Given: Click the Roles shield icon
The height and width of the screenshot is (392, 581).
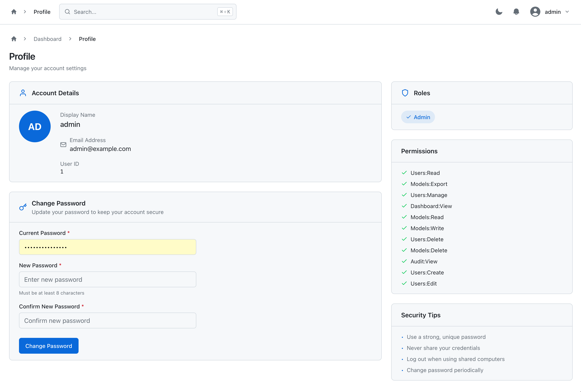Looking at the screenshot, I should pyautogui.click(x=405, y=93).
